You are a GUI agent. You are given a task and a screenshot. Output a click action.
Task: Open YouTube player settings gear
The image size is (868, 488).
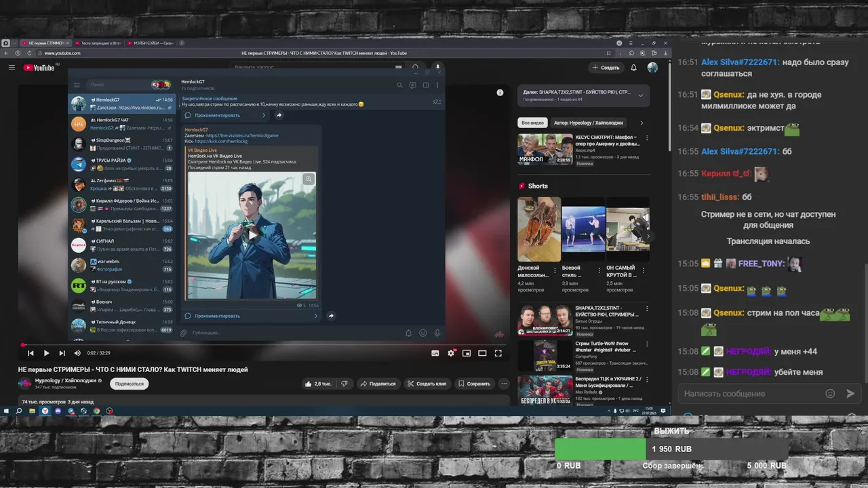tap(451, 353)
